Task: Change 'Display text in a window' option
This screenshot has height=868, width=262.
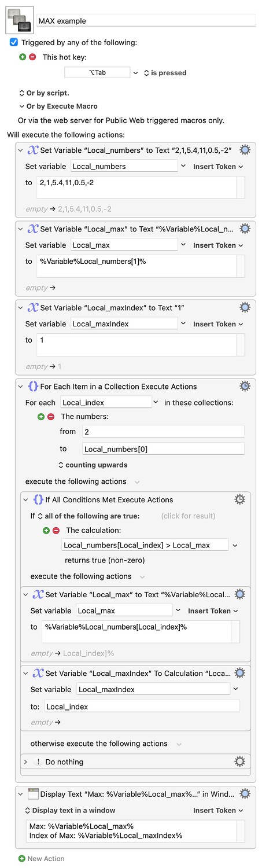Action: (x=69, y=810)
